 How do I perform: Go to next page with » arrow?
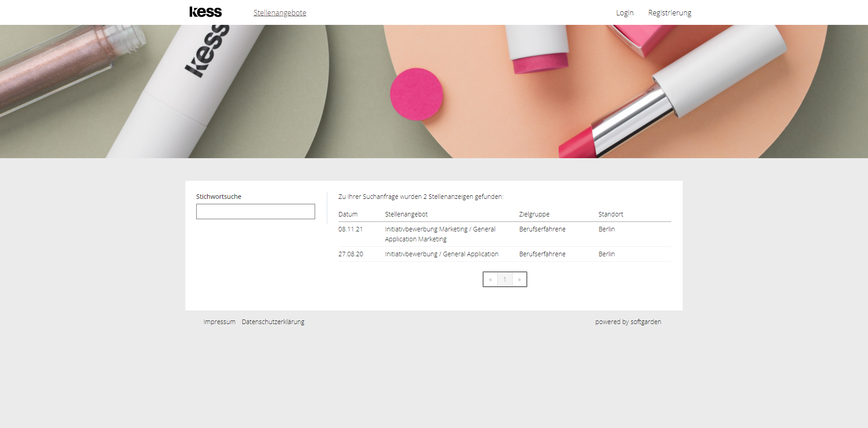coord(519,279)
